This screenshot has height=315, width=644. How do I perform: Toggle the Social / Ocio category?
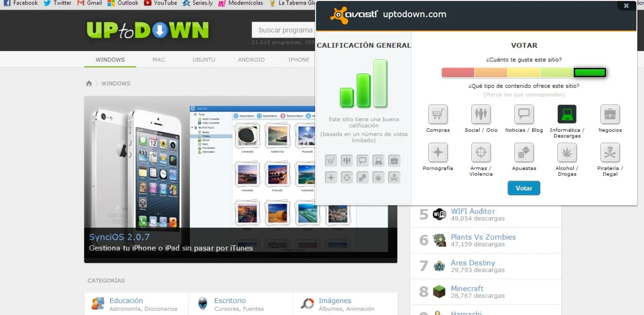coord(481,114)
